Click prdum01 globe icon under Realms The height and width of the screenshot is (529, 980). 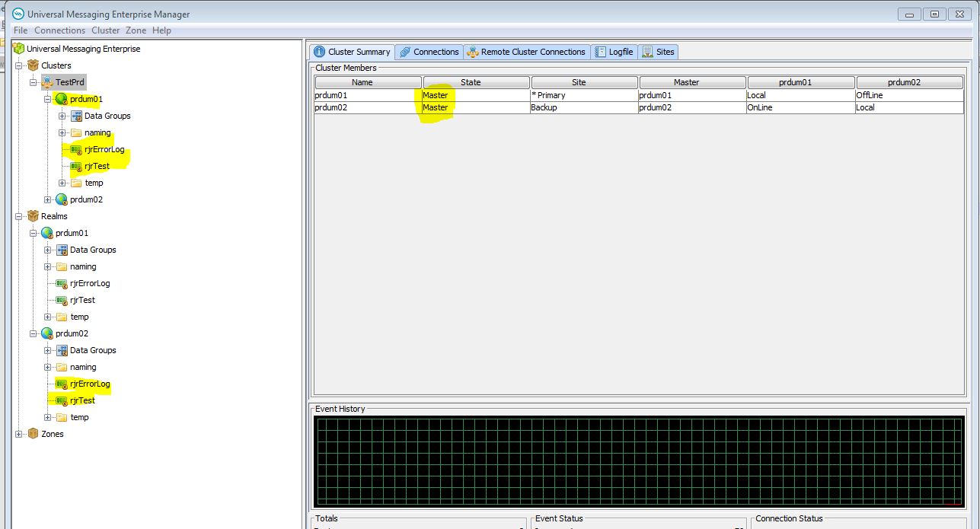click(x=47, y=233)
